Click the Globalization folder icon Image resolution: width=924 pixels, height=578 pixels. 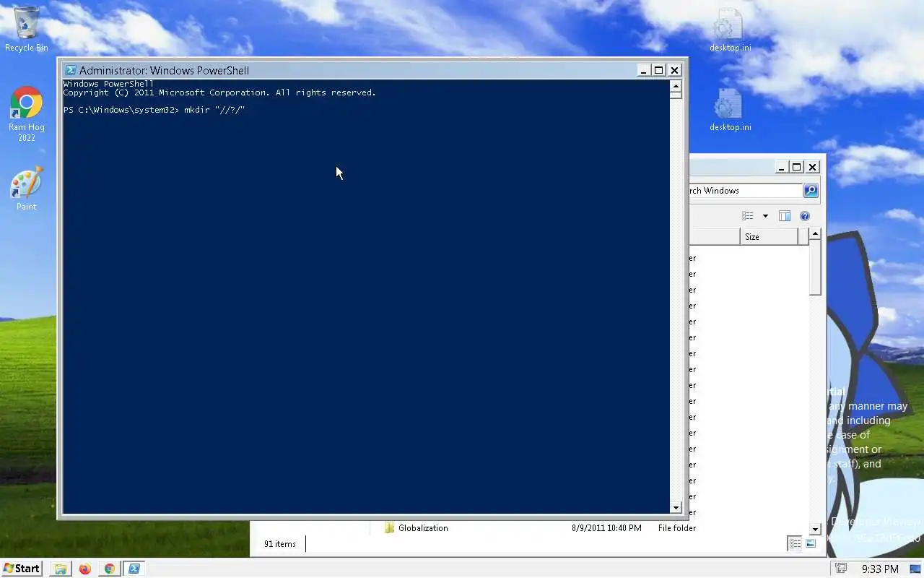pos(390,528)
